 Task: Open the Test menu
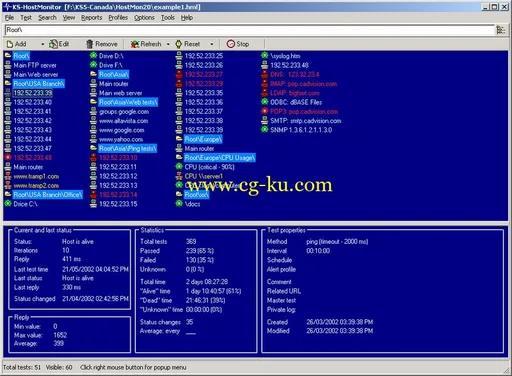click(x=26, y=18)
